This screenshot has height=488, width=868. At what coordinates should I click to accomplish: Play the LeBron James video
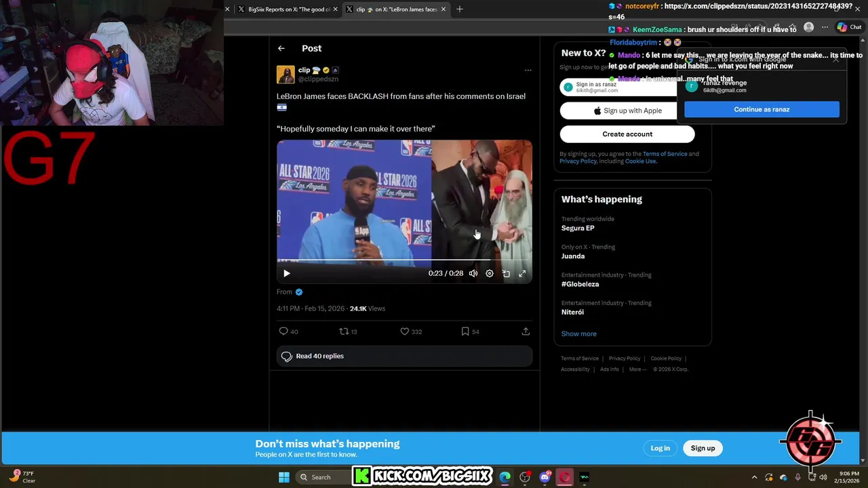(x=286, y=273)
